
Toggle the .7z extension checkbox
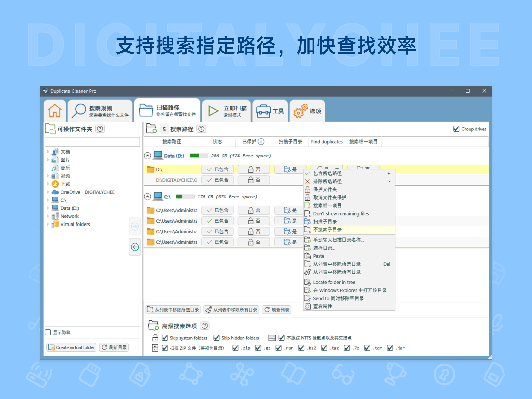point(347,348)
